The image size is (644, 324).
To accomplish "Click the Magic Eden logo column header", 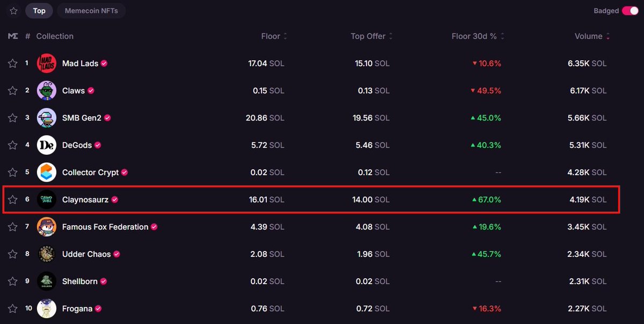I will [x=13, y=36].
